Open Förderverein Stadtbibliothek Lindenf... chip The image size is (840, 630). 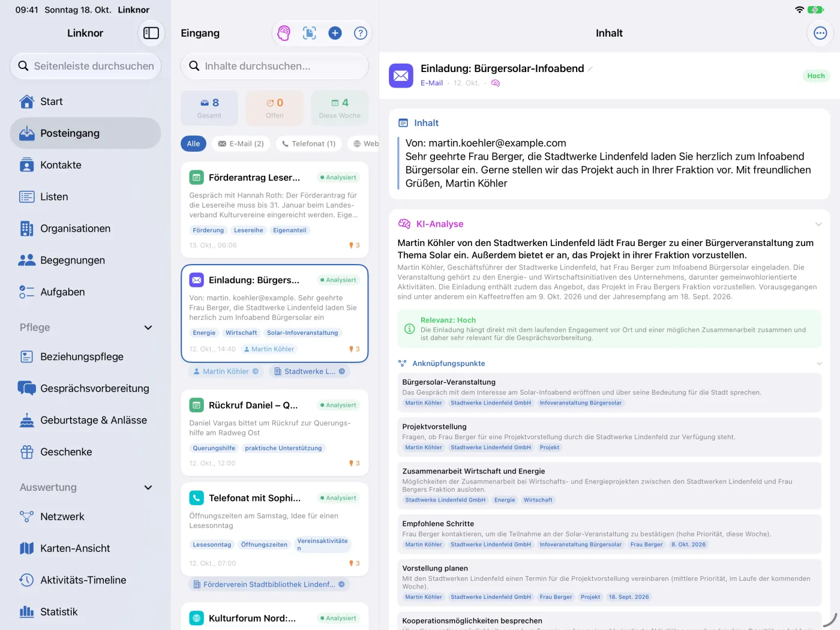(x=268, y=584)
